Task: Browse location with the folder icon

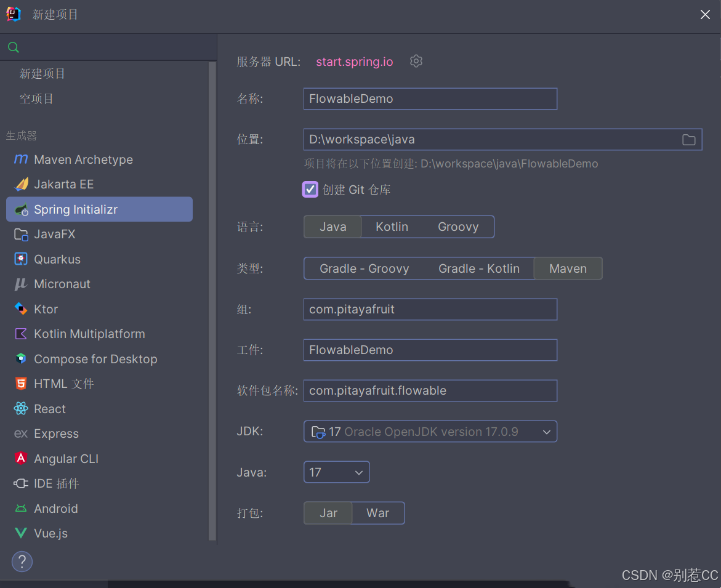Action: [x=688, y=140]
